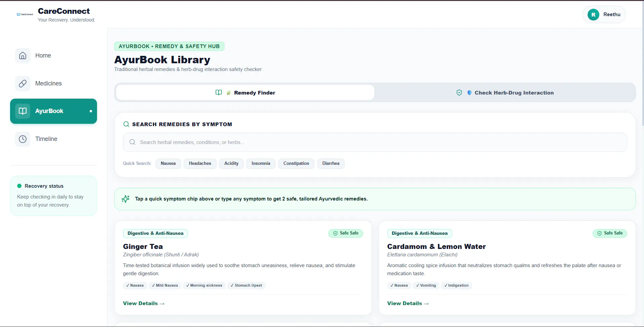
Task: Click the Medicines pill icon
Action: (x=23, y=83)
